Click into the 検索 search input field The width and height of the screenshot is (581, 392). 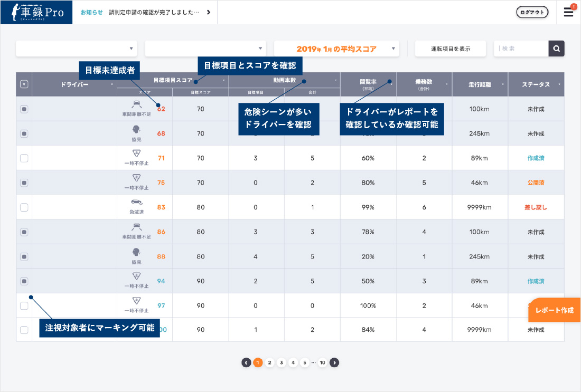click(521, 49)
